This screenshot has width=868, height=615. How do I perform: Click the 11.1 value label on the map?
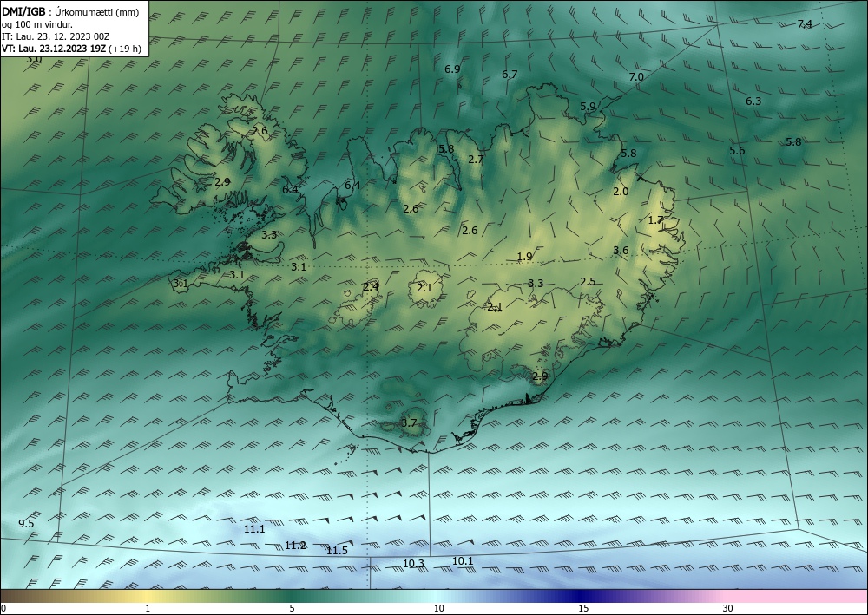pyautogui.click(x=254, y=529)
